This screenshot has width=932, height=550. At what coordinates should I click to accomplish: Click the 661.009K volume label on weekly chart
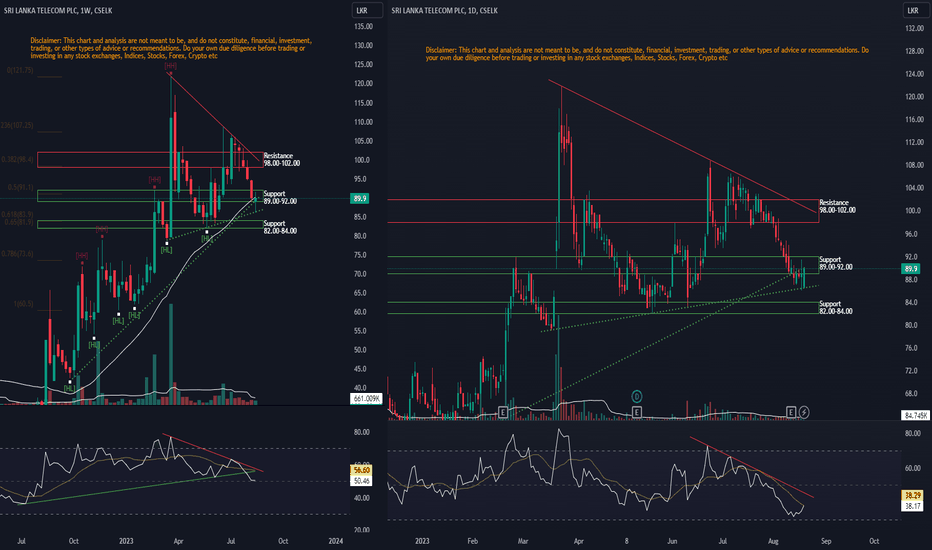point(366,398)
